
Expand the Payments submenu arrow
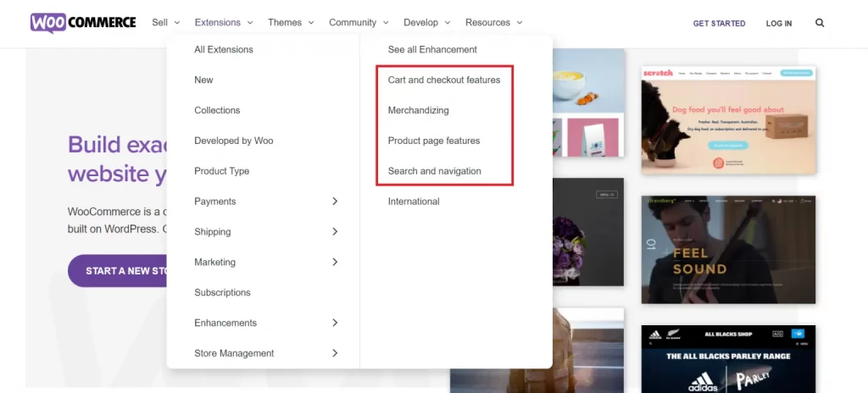pos(335,202)
